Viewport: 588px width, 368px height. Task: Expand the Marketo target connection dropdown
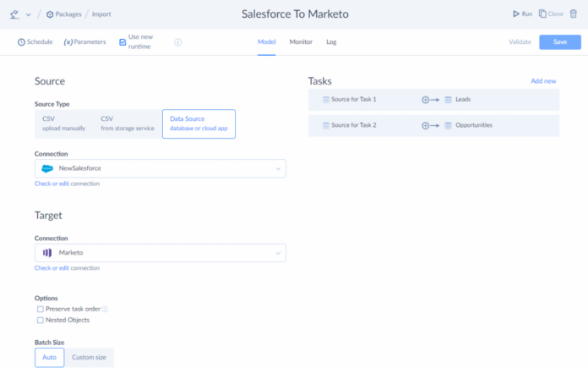[x=278, y=253]
